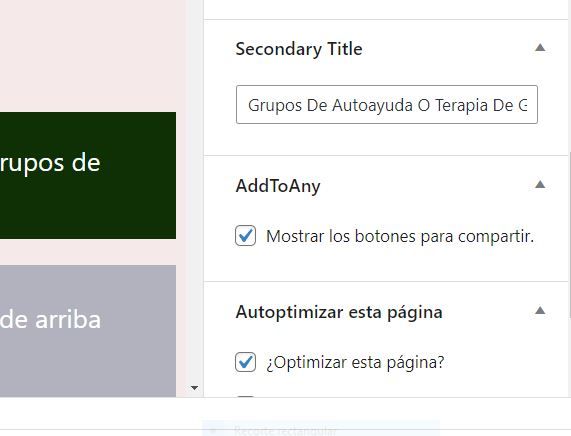Collapse the Autoptimizar esta página arrow

[x=540, y=311]
